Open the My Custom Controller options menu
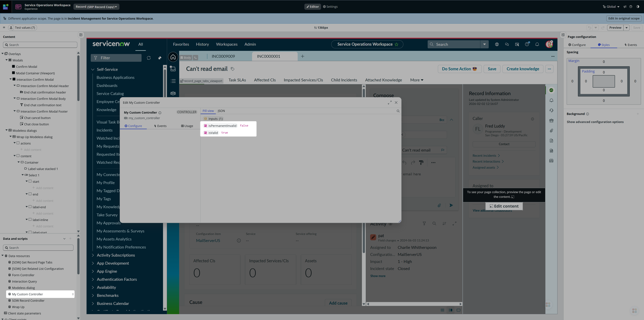 [73, 294]
